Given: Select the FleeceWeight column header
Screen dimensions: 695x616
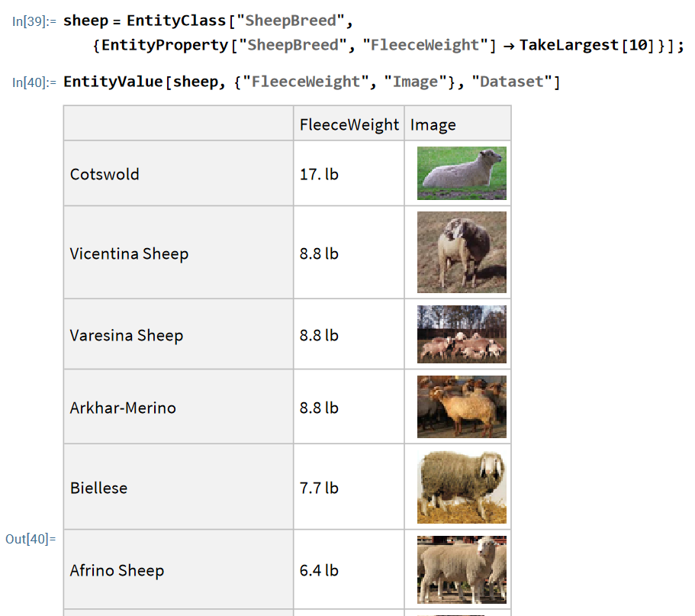Looking at the screenshot, I should tap(349, 124).
